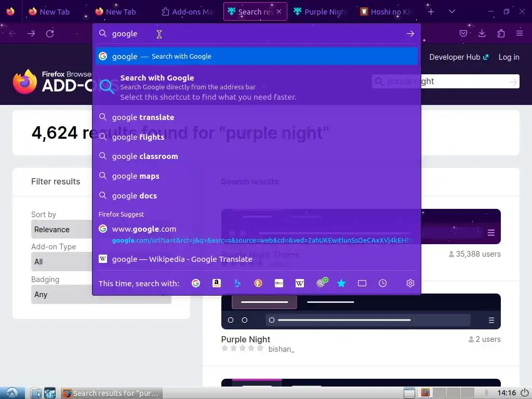Open the Extensions toolbar button
Screen dimensions: 532x399
pos(501,33)
